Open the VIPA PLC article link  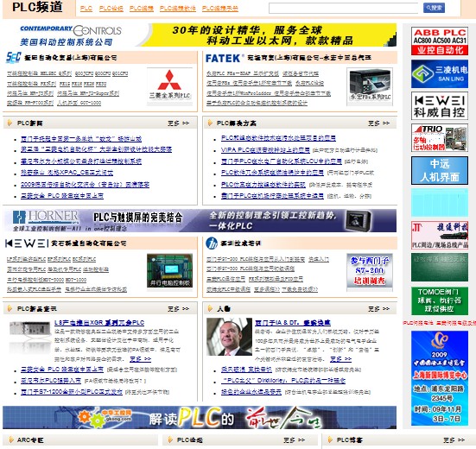coord(265,150)
